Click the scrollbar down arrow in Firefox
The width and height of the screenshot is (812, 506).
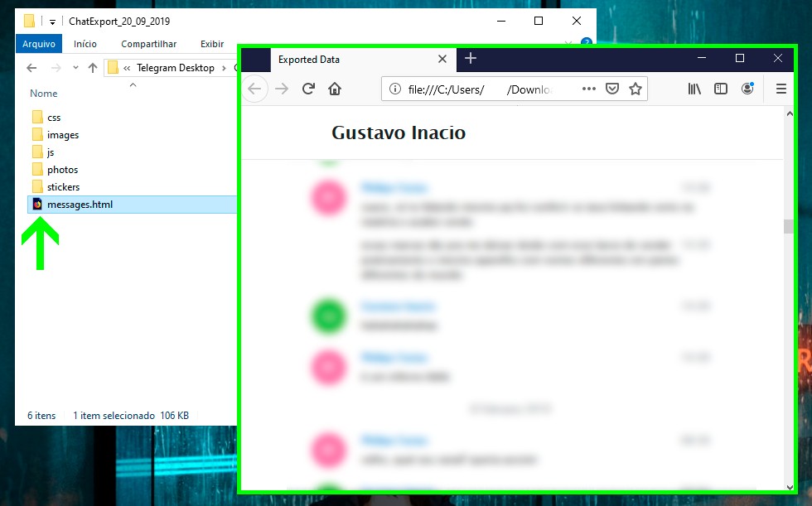click(789, 487)
